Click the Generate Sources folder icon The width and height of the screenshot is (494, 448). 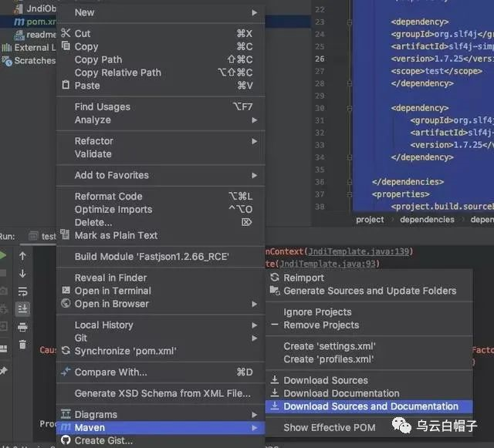275,290
